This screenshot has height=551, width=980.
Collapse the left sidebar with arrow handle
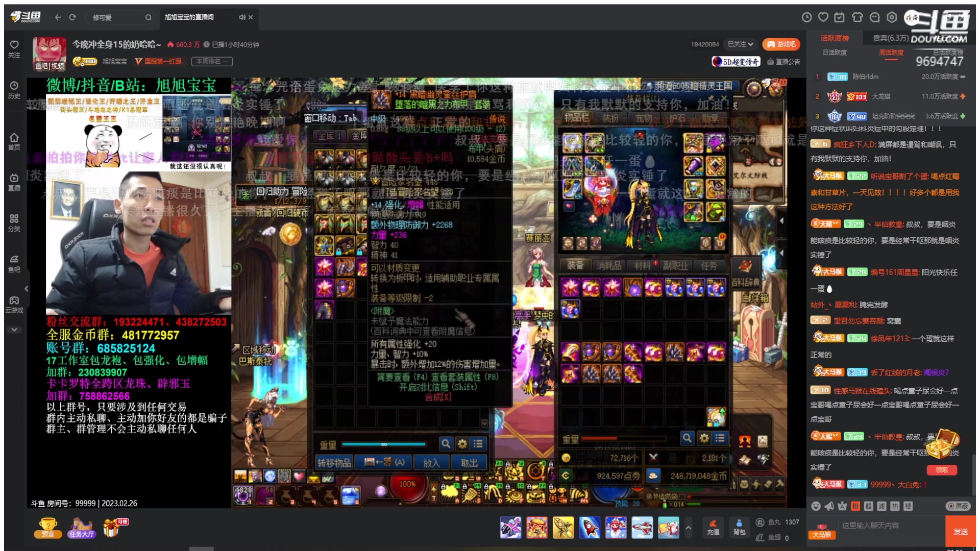[x=26, y=289]
